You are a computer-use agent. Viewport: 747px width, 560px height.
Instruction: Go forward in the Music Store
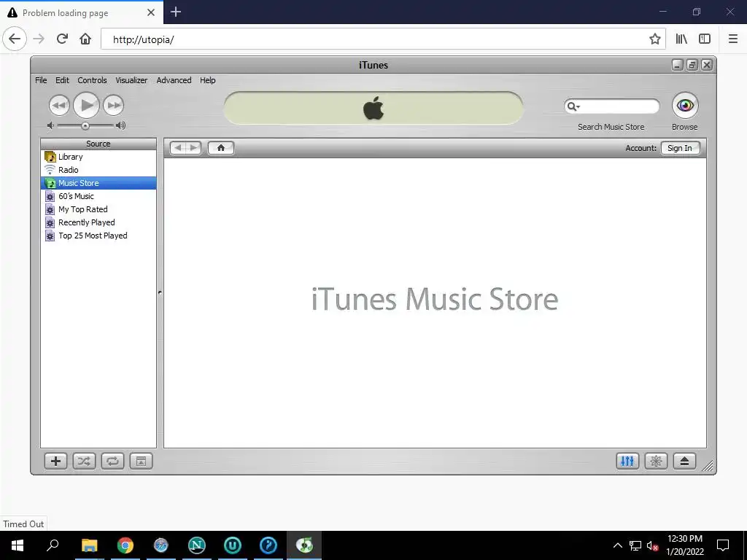click(x=193, y=147)
